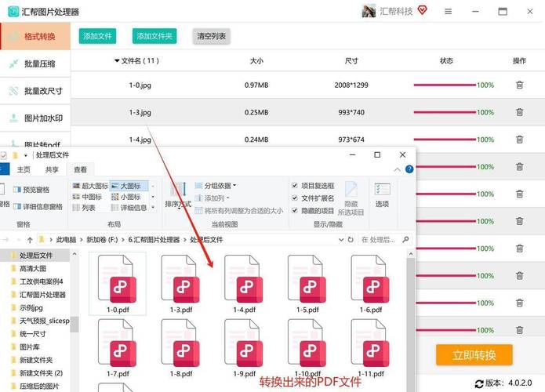Delete the 1-4.jpg row with trash icon
545x392 pixels.
click(x=519, y=140)
